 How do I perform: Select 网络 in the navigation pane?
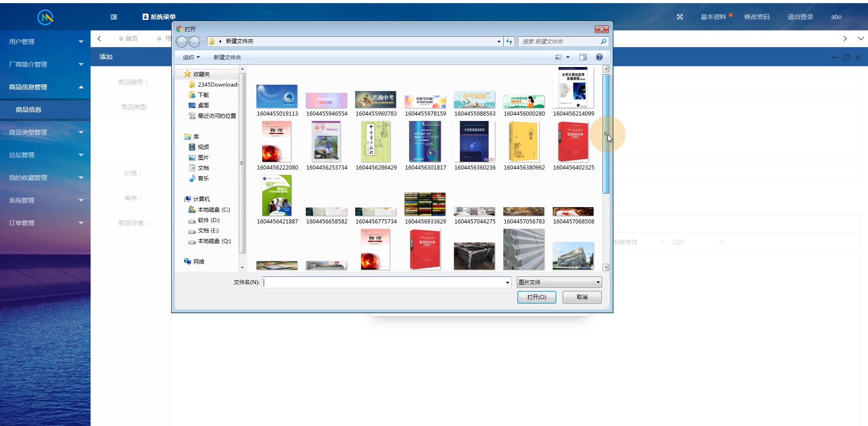(x=194, y=261)
